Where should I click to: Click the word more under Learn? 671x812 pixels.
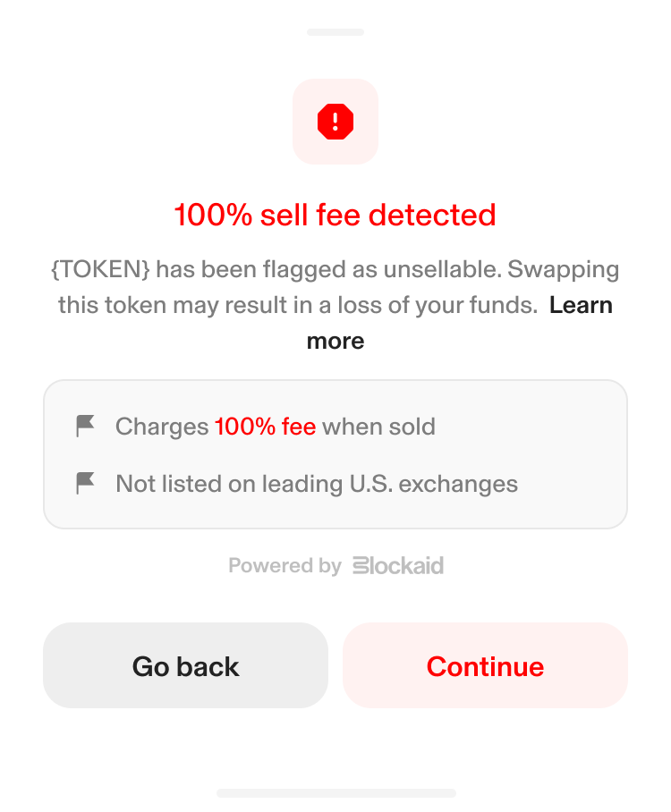[x=335, y=342]
